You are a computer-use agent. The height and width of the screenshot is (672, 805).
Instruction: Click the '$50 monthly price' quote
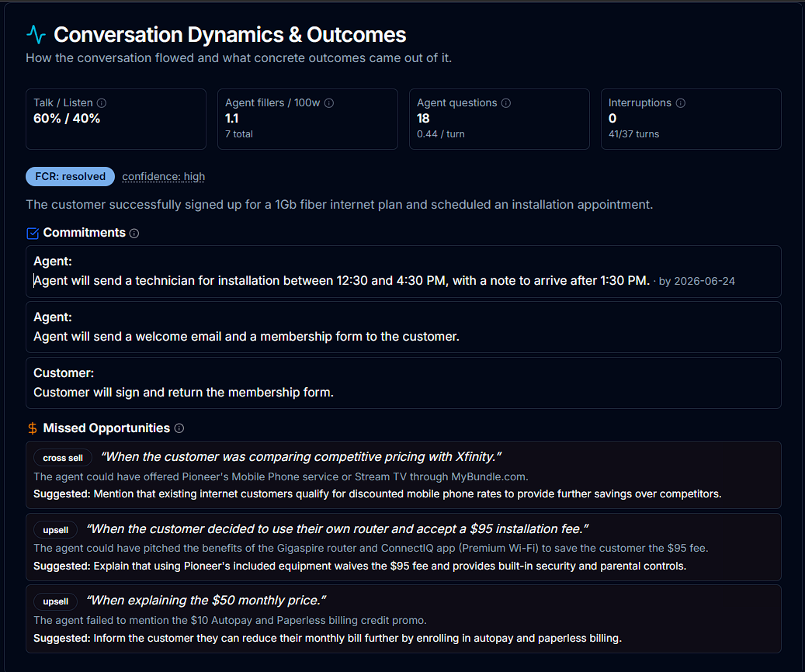(x=206, y=601)
